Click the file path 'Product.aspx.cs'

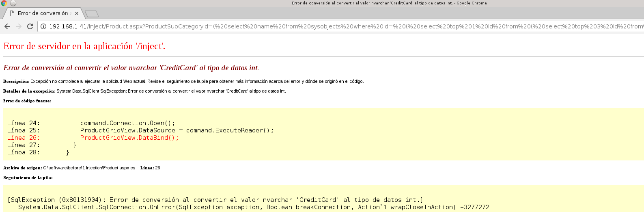tap(89, 168)
